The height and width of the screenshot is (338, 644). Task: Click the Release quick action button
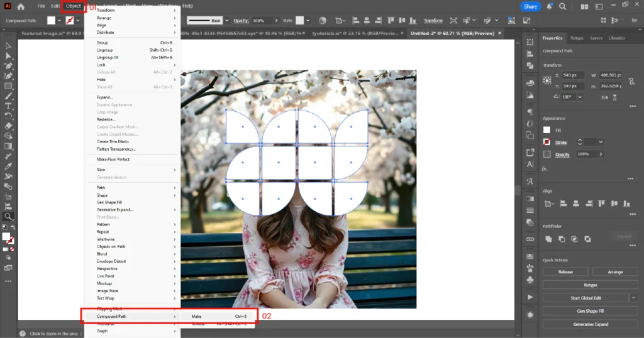(565, 272)
